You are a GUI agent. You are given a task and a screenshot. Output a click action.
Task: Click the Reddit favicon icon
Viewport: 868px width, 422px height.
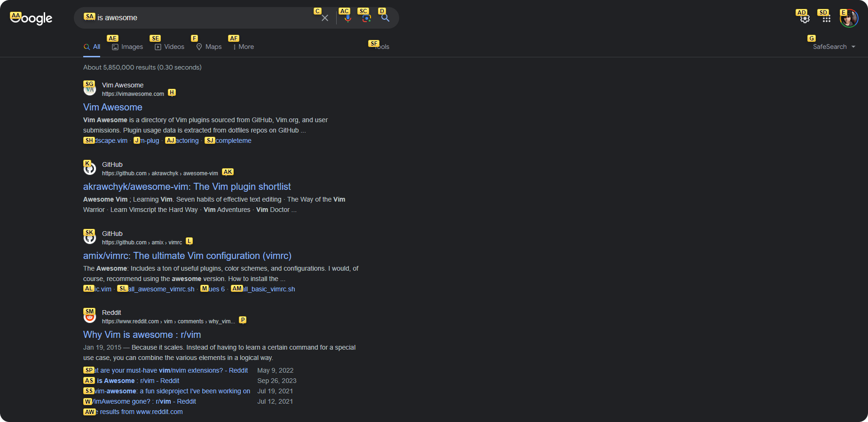click(x=90, y=316)
